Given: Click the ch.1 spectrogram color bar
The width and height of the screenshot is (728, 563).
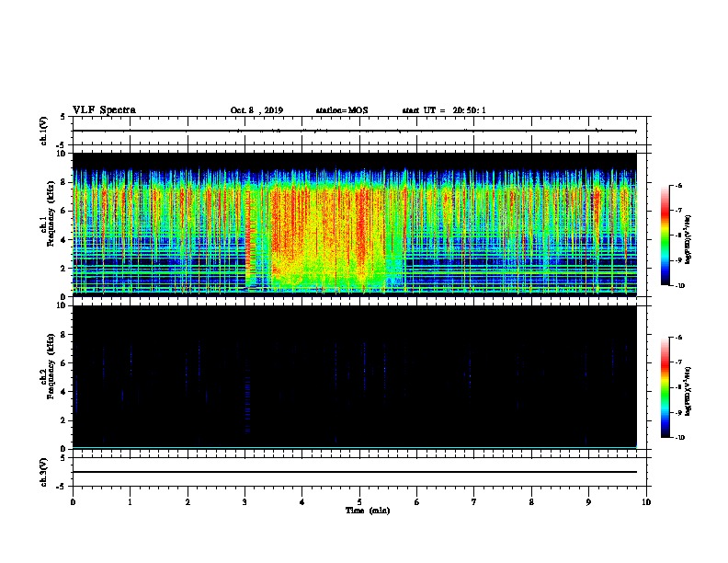Looking at the screenshot, I should (665, 236).
